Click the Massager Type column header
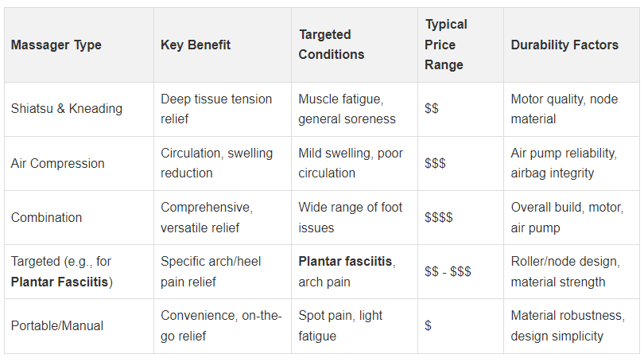The width and height of the screenshot is (644, 358). click(56, 45)
